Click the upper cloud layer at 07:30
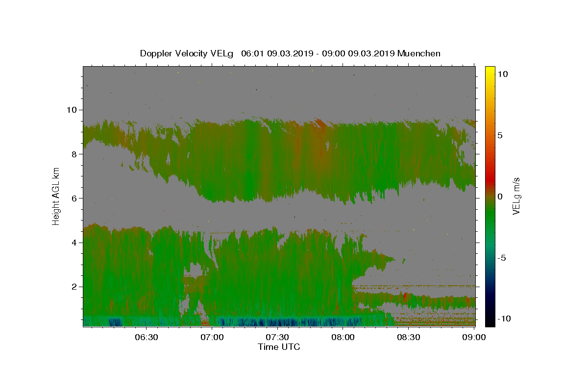 (x=277, y=159)
